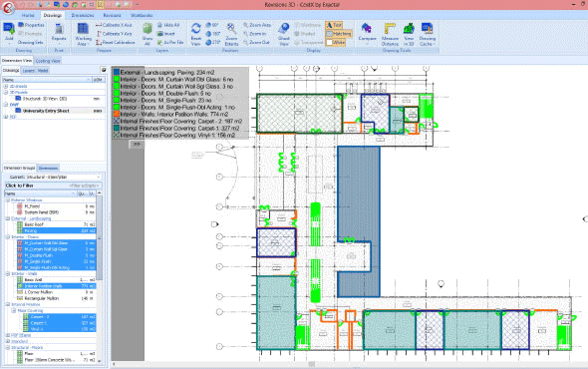
Task: Switch to the Model panel tab
Action: click(43, 71)
